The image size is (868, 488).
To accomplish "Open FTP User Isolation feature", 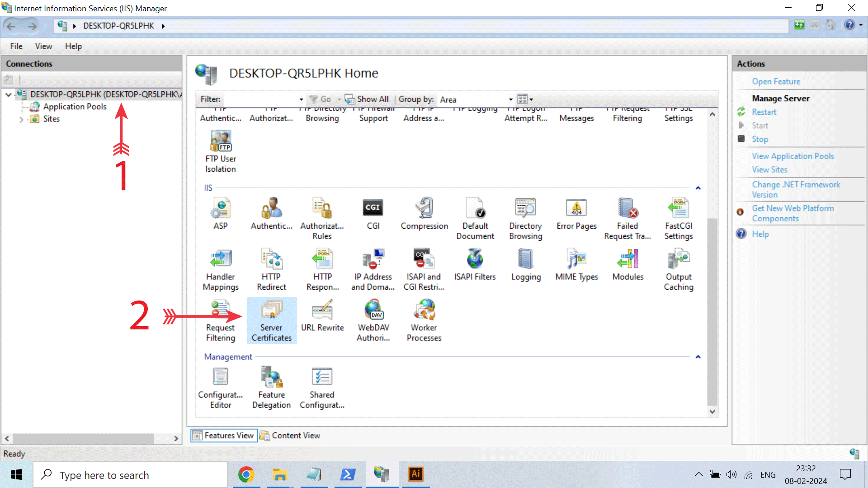I will [x=221, y=152].
